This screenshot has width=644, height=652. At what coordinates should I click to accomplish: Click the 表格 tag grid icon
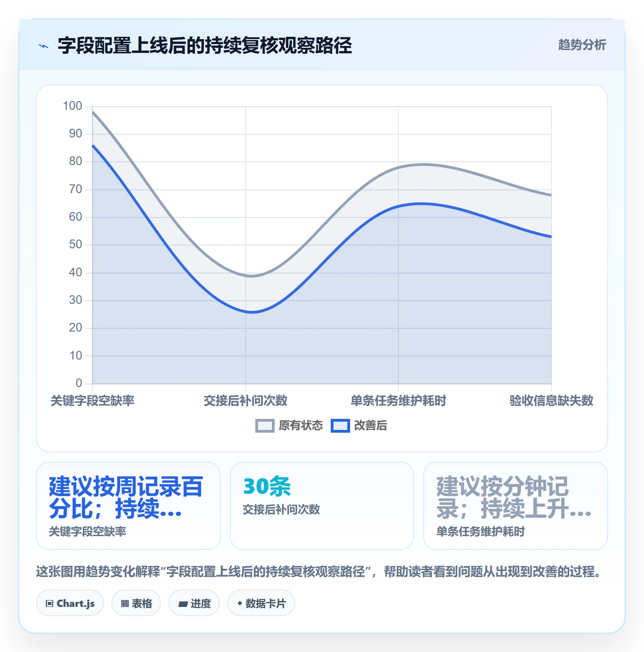125,604
